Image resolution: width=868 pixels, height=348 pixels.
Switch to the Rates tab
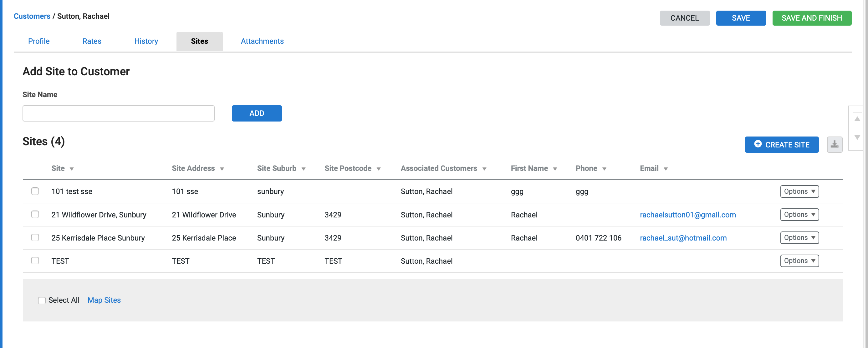[92, 41]
